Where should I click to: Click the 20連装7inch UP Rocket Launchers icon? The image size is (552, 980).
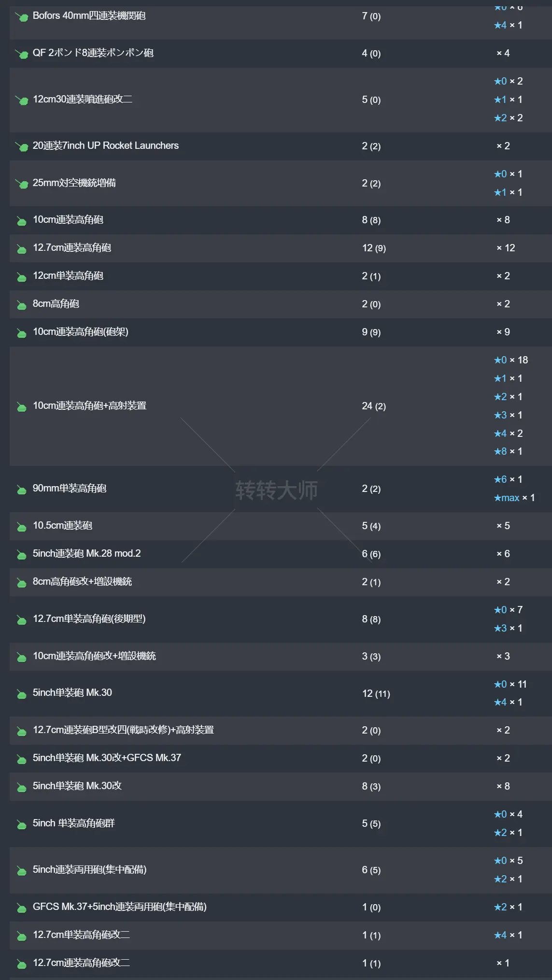click(22, 146)
